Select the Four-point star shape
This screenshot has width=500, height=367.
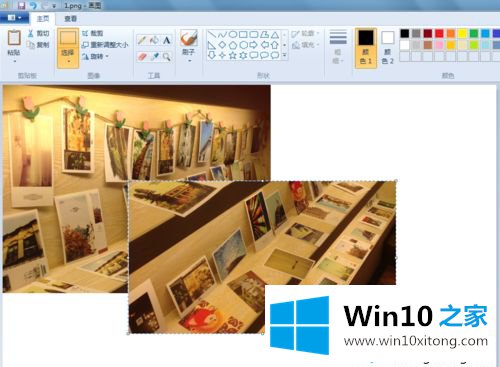222,55
